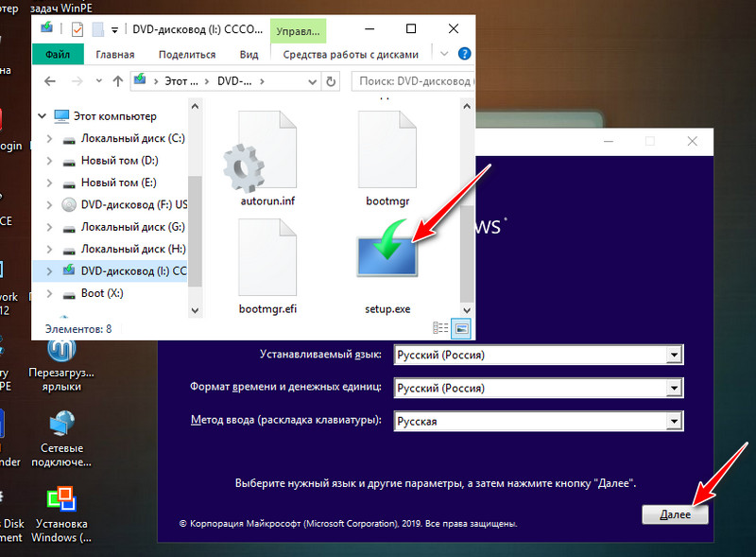Image resolution: width=756 pixels, height=557 pixels.
Task: Refresh the DVD drive folder view
Action: click(x=331, y=81)
